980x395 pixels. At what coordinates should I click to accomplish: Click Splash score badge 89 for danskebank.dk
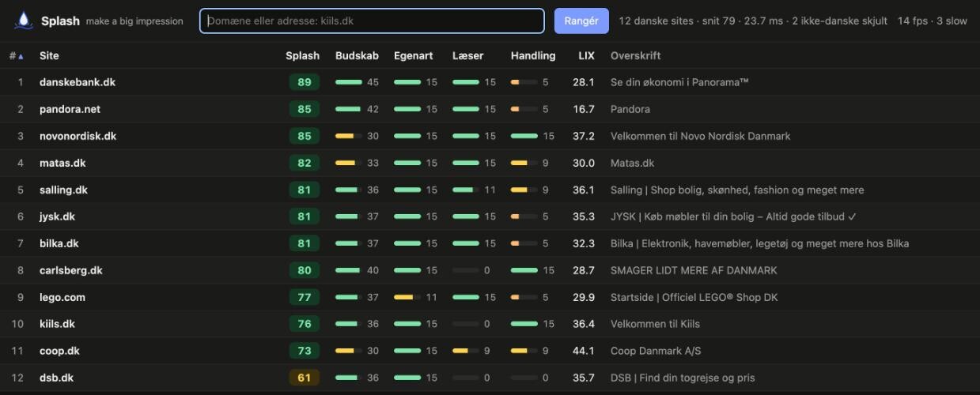(x=305, y=82)
